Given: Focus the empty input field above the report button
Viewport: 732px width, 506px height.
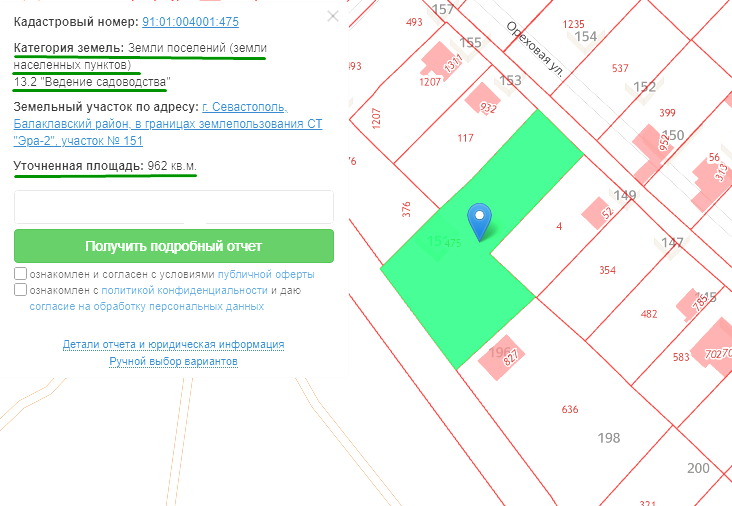Looking at the screenshot, I should [x=174, y=207].
